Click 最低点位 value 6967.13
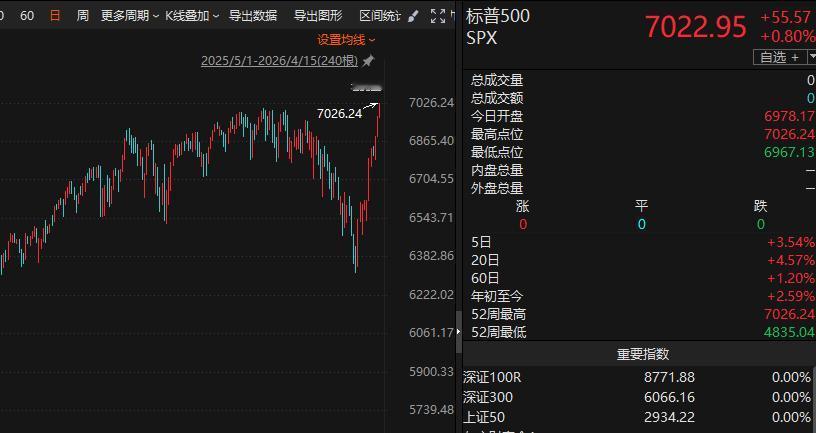Screen dimensions: 816x433 [x=789, y=152]
